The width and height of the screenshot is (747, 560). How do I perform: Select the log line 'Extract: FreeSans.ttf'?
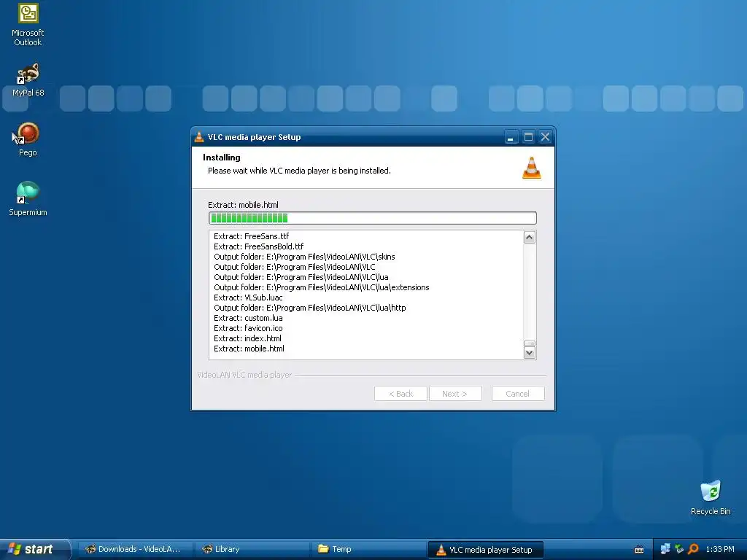[251, 236]
